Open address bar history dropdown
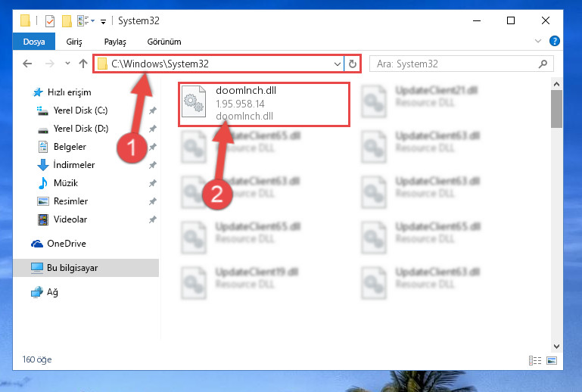Image resolution: width=582 pixels, height=392 pixels. (337, 64)
